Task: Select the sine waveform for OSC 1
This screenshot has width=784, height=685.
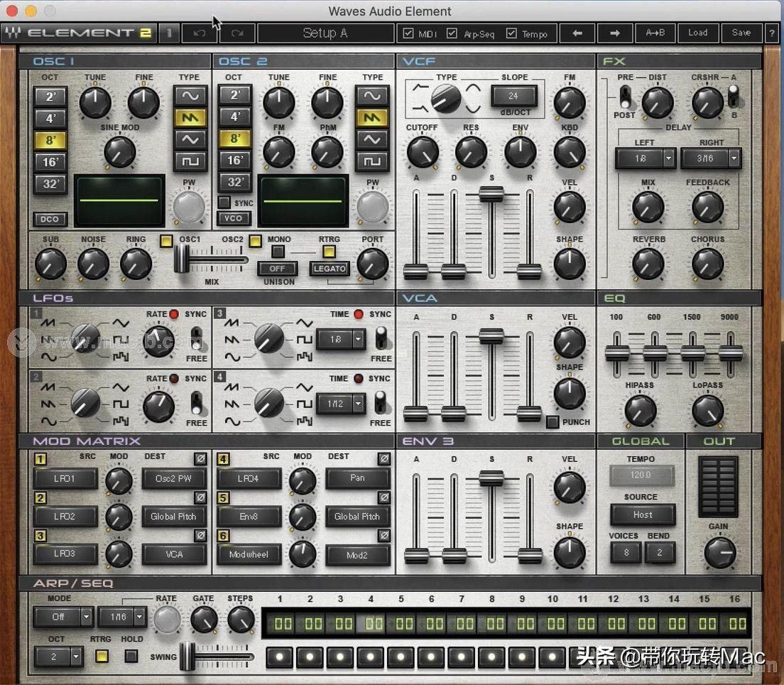Action: pyautogui.click(x=190, y=95)
